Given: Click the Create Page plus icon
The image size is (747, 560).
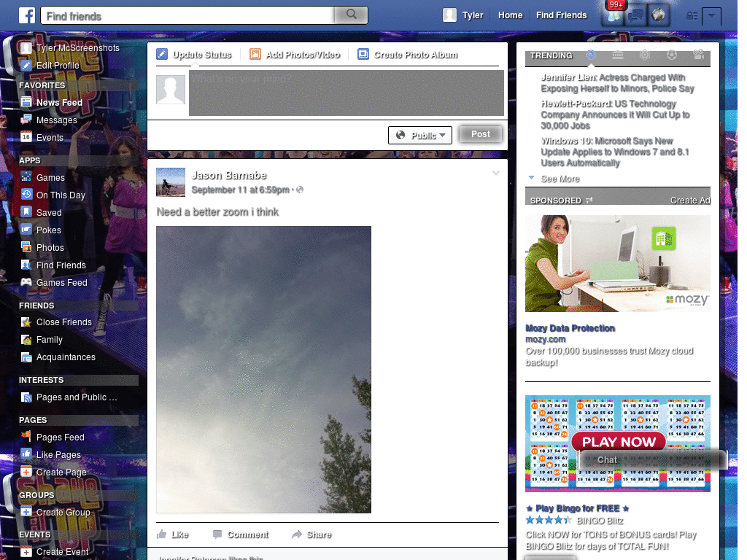Looking at the screenshot, I should coord(26,472).
